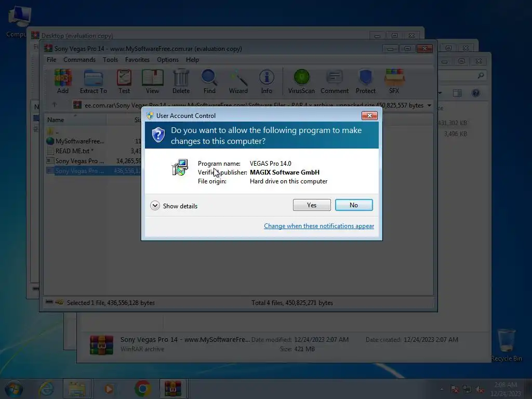The image size is (532, 399).
Task: Select Sony Vegas Pro file sized 14,265,59...
Action: point(94,161)
